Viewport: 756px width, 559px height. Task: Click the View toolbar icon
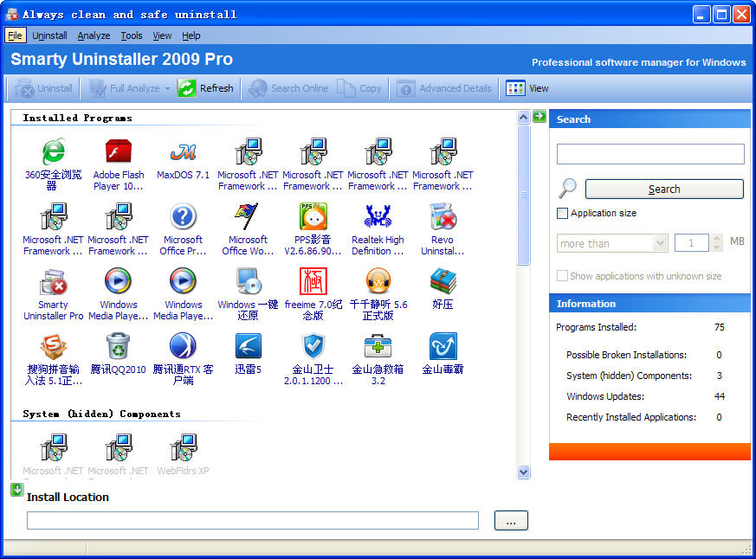516,88
